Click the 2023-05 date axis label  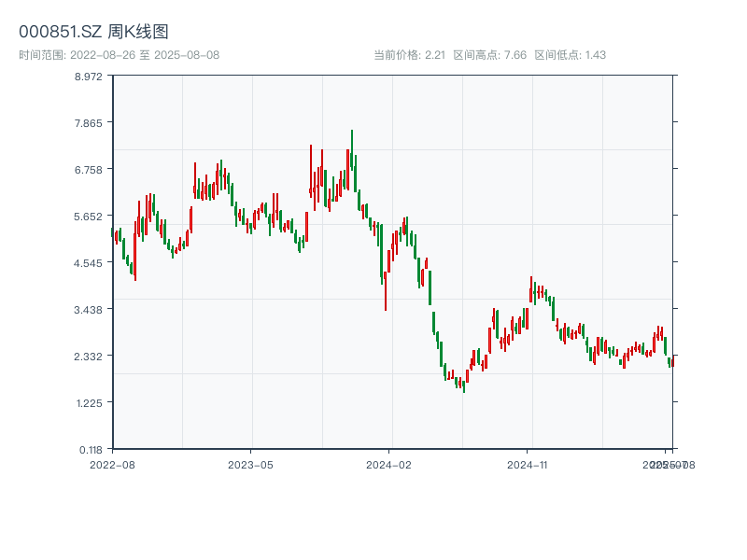(x=250, y=464)
